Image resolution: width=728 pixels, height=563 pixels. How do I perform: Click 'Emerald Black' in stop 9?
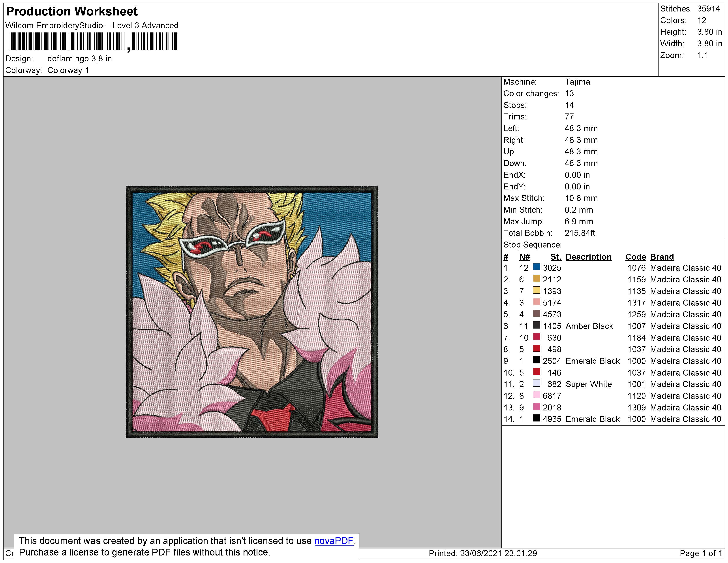[x=592, y=361]
